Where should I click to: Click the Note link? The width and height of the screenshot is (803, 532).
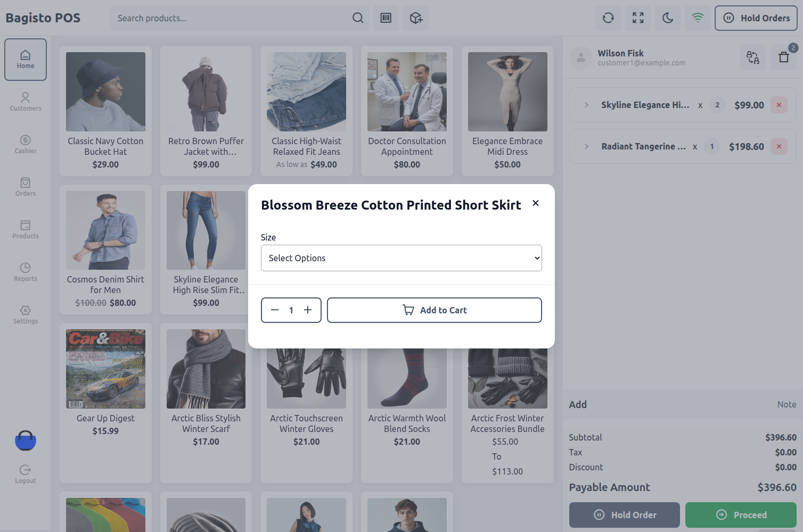[786, 404]
